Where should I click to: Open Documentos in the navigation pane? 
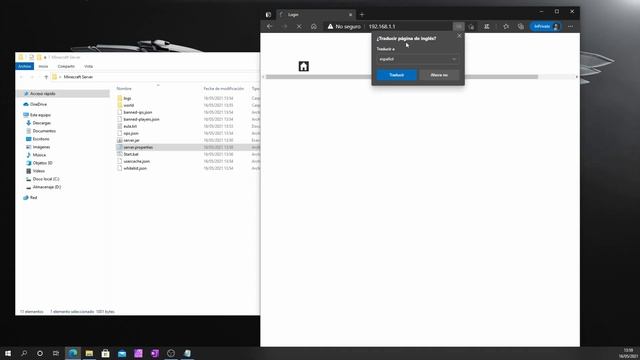(x=44, y=131)
